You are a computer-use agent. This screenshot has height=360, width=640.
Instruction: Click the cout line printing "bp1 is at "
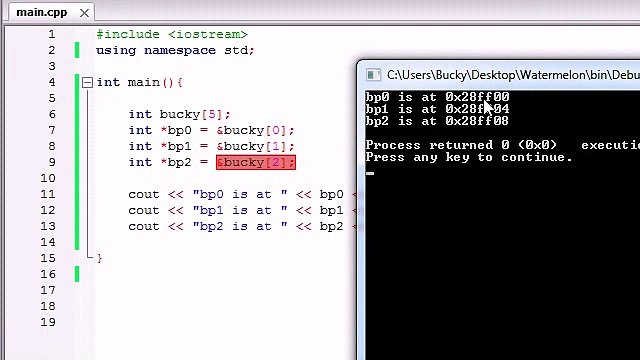242,211
